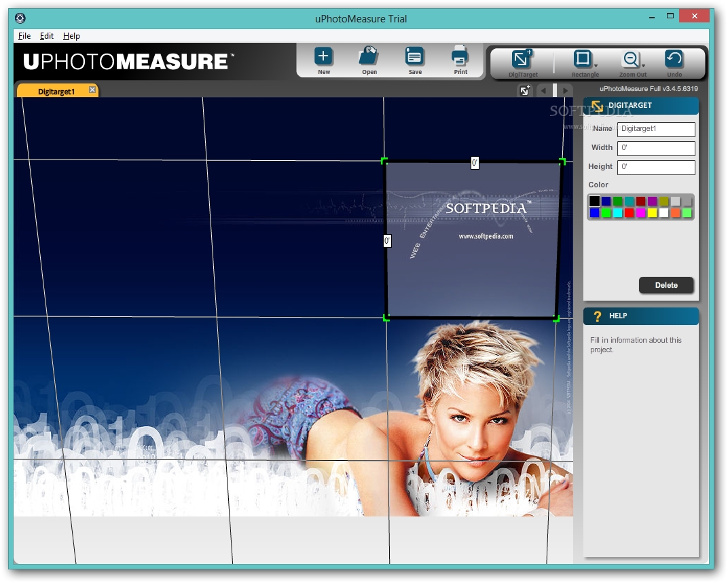Image resolution: width=728 pixels, height=583 pixels.
Task: Print using the Print icon
Action: pos(460,56)
